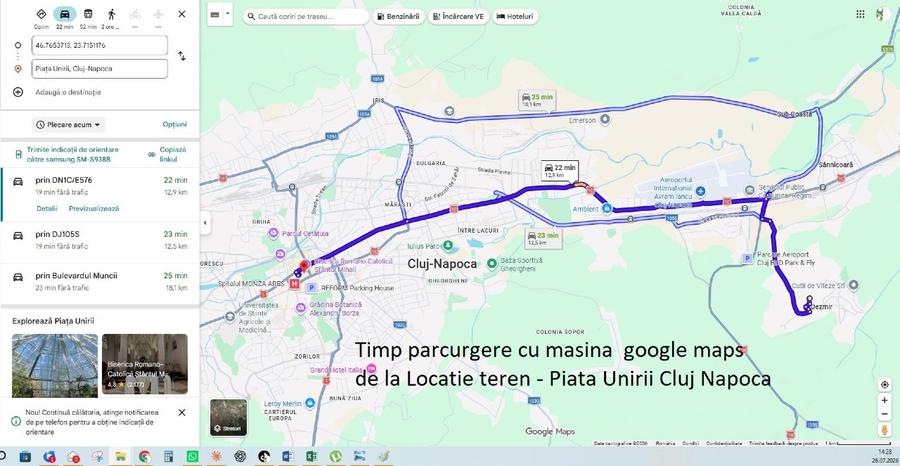
Task: Choose the route prin DJ105S
Action: [x=100, y=240]
